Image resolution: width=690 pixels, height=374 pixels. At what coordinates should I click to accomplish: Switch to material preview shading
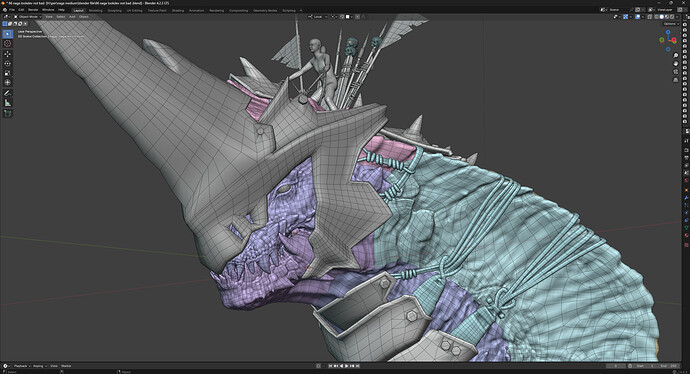coord(667,17)
